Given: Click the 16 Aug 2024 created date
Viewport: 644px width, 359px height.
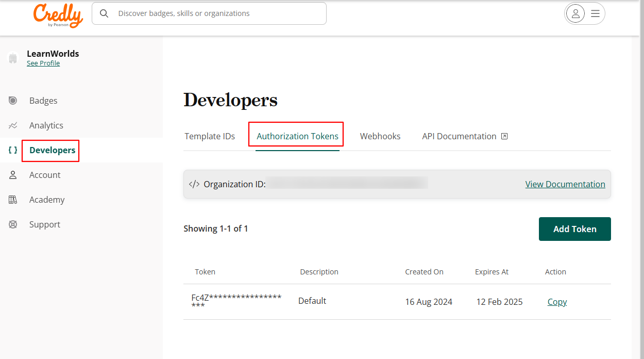Looking at the screenshot, I should point(429,302).
